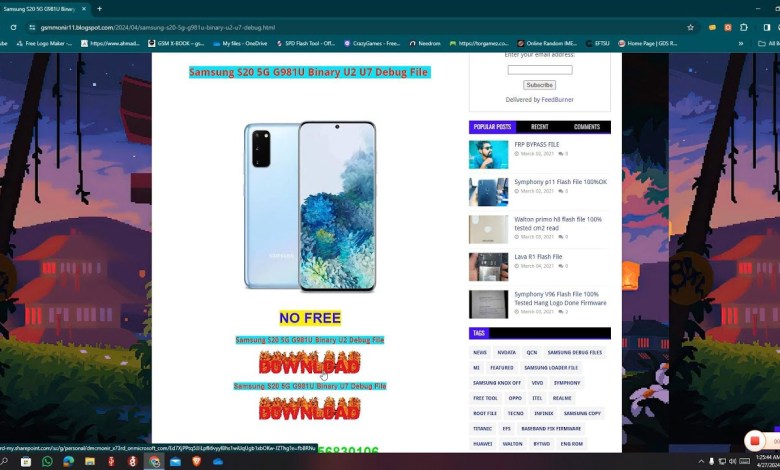Screen dimensions: 780x470
Task: Select the QCN tag
Action: [532, 353]
